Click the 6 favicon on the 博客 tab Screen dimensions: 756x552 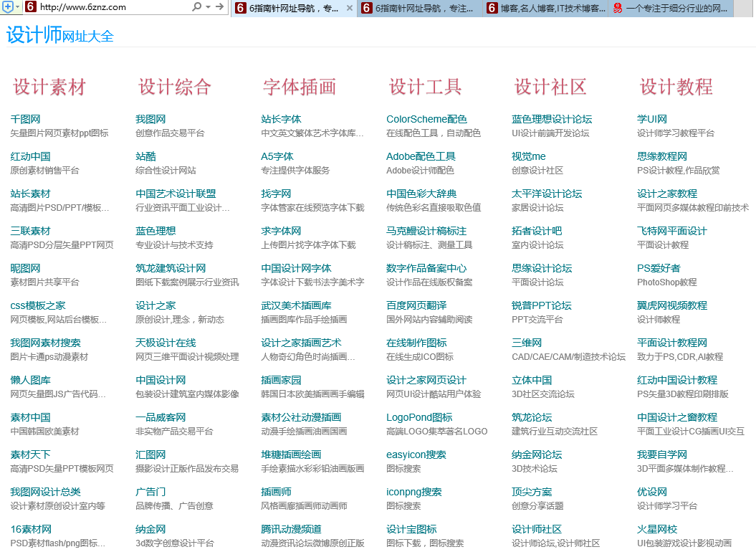coord(492,8)
